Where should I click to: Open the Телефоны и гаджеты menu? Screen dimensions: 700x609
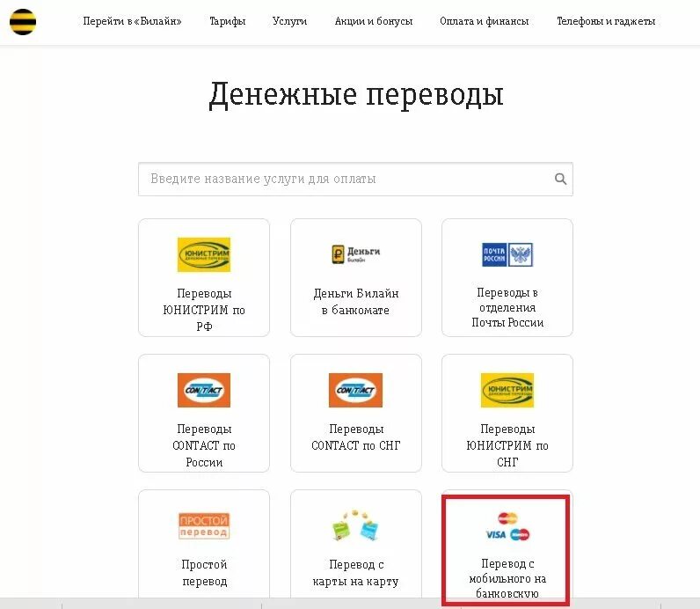tap(606, 21)
